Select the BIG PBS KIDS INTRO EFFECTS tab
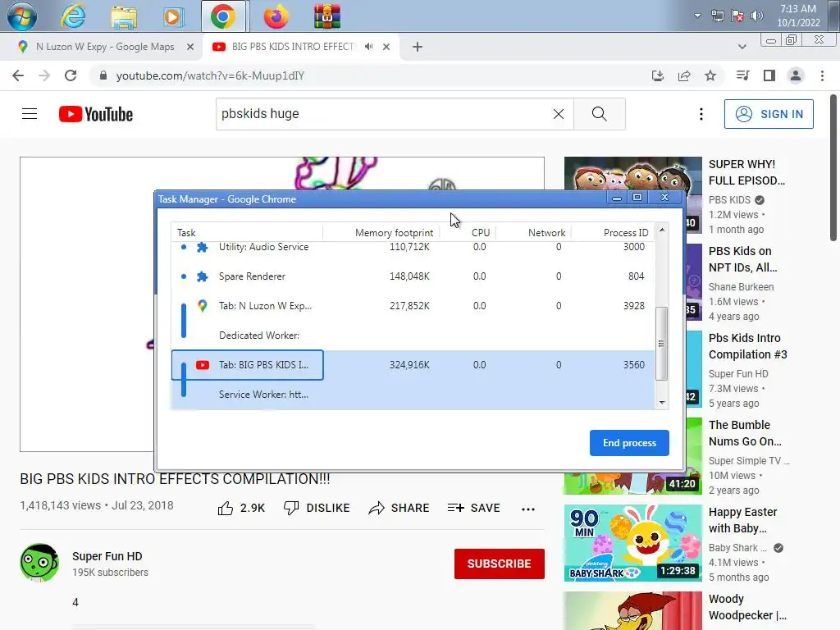The width and height of the screenshot is (840, 630). (293, 47)
